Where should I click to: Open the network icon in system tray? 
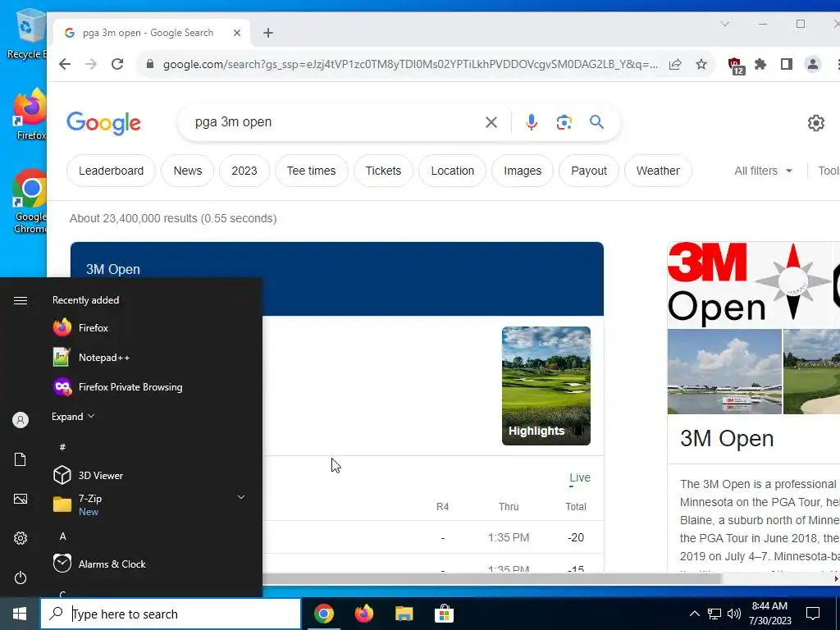pyautogui.click(x=714, y=614)
